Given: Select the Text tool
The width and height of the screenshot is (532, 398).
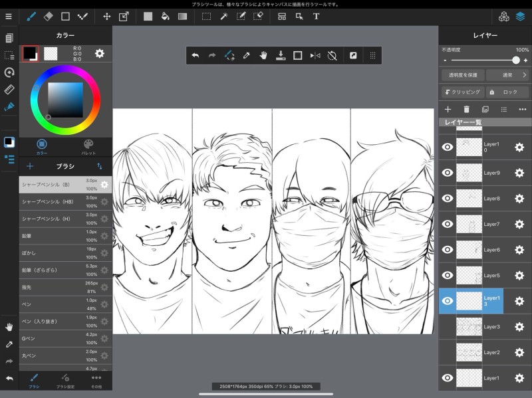Looking at the screenshot, I should coord(316,16).
